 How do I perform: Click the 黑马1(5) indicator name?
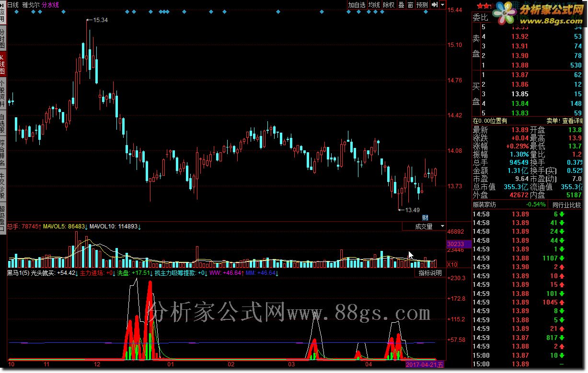coord(17,273)
